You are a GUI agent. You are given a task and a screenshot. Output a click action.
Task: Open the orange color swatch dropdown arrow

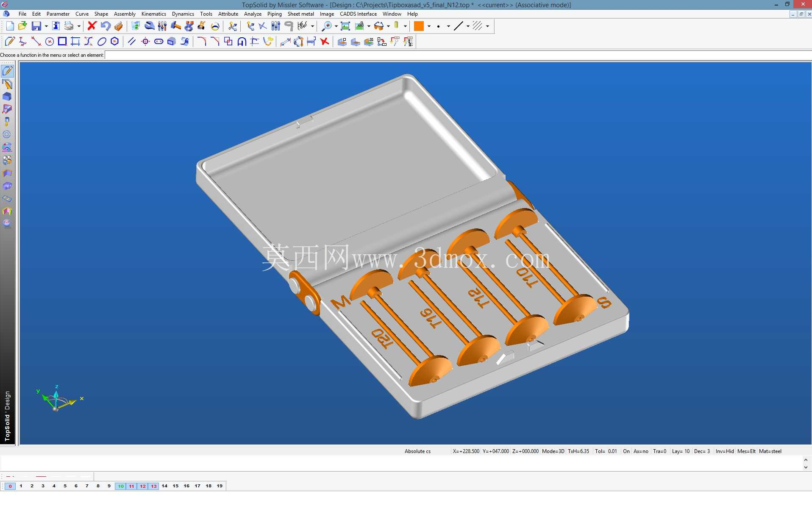tap(429, 26)
